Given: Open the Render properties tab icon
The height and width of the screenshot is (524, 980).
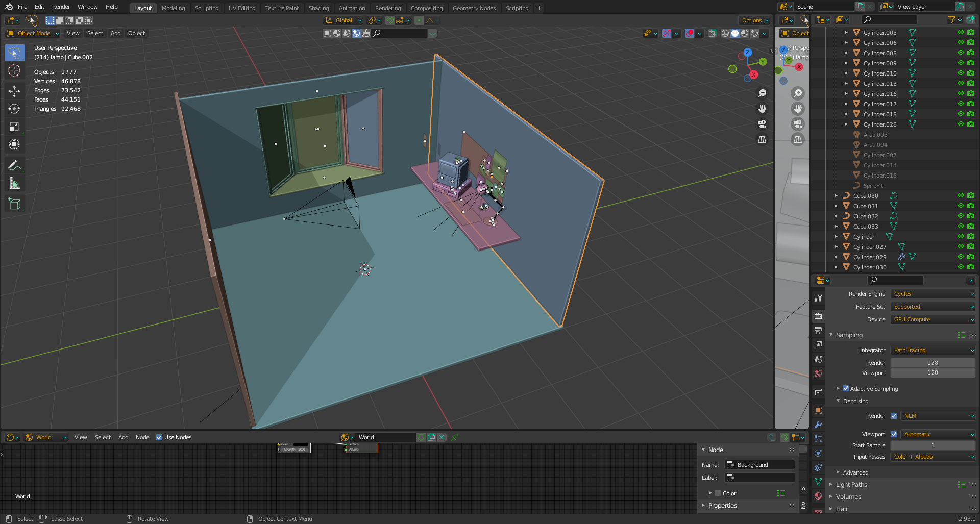Looking at the screenshot, I should [818, 316].
